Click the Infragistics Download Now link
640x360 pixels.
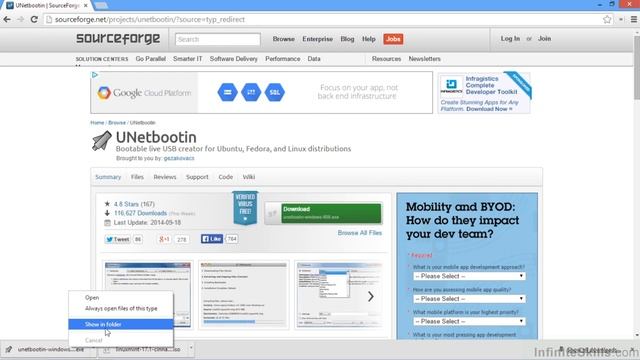pos(489,109)
